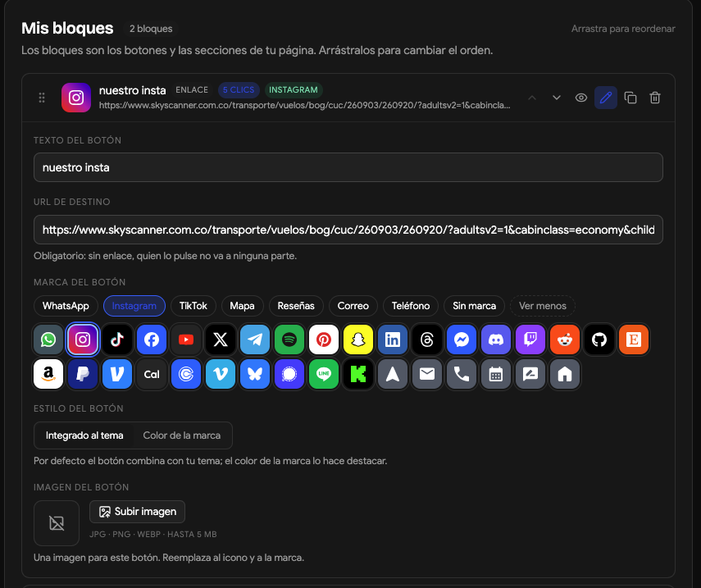Delete the nuestro insta block with trash icon
Viewport: 701px width, 588px height.
655,98
